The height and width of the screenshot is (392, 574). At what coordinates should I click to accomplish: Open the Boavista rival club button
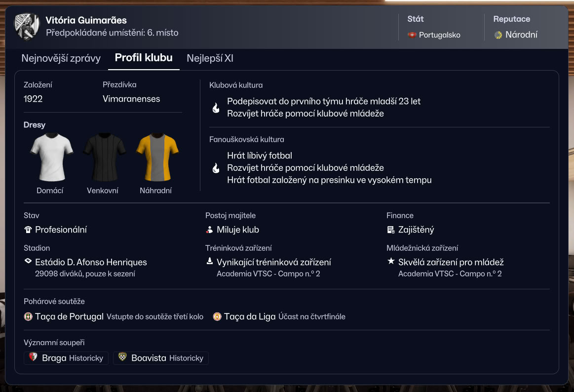161,358
